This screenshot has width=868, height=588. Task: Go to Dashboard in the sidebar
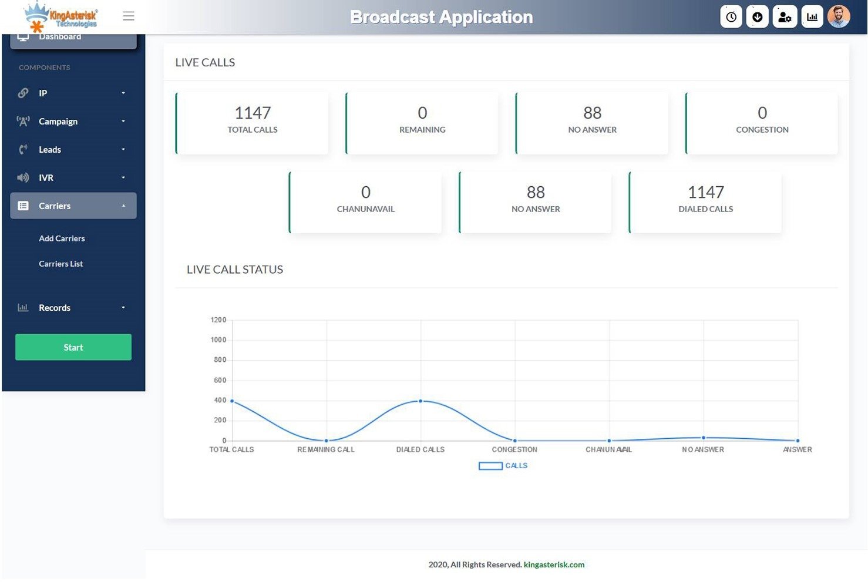pos(60,39)
